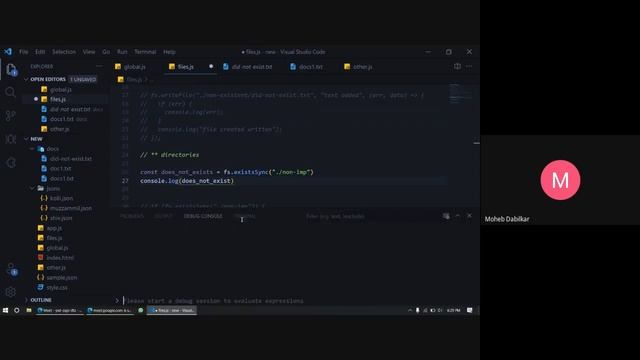This screenshot has height=360, width=640.
Task: Clear the debug console output
Action: point(446,216)
